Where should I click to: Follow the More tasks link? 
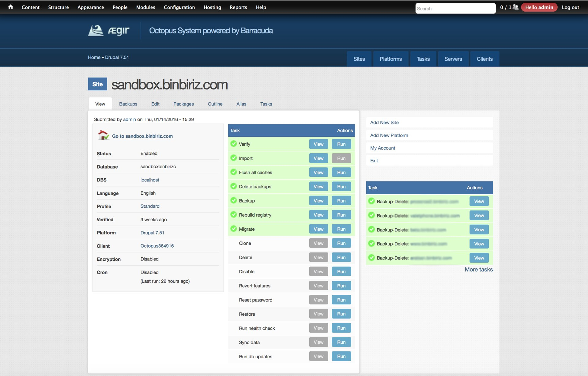pos(478,269)
